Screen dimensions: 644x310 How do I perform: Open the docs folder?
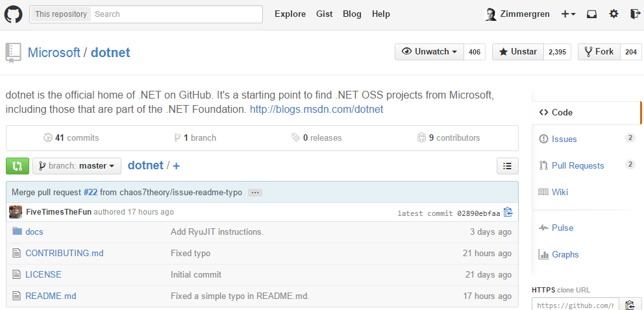click(34, 232)
